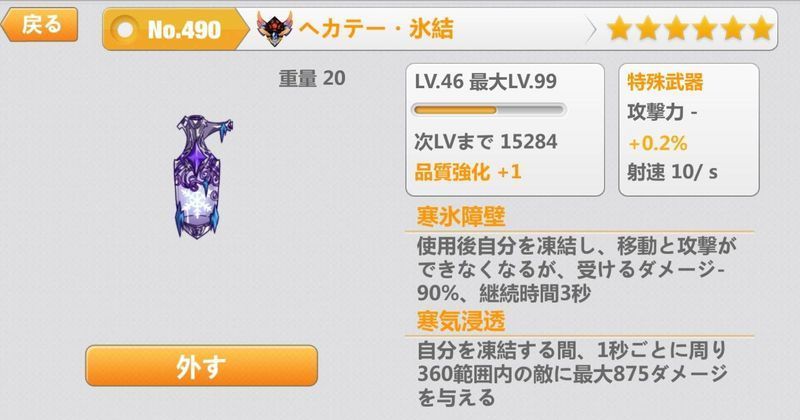Viewport: 800px width, 420px height.
Task: Tap the last gold rarity star
Action: tap(761, 29)
